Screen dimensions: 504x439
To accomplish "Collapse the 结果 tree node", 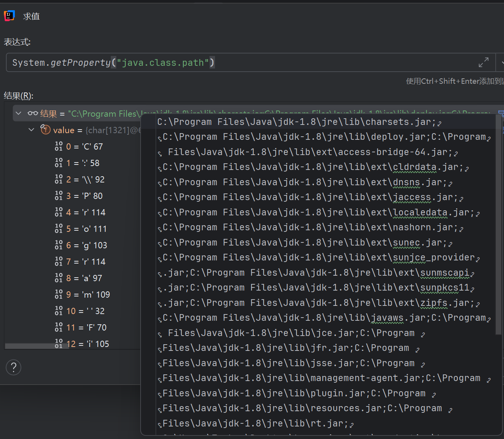I will point(18,113).
